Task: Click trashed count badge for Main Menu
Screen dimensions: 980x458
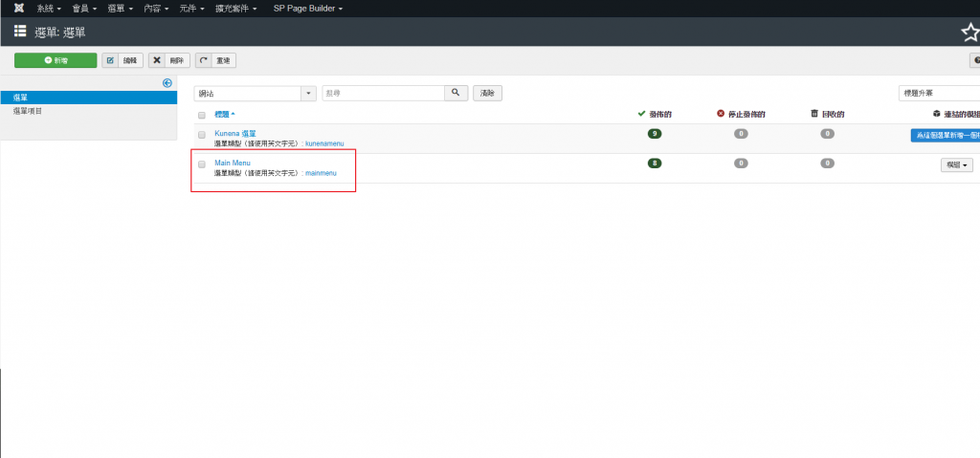Action: [827, 164]
